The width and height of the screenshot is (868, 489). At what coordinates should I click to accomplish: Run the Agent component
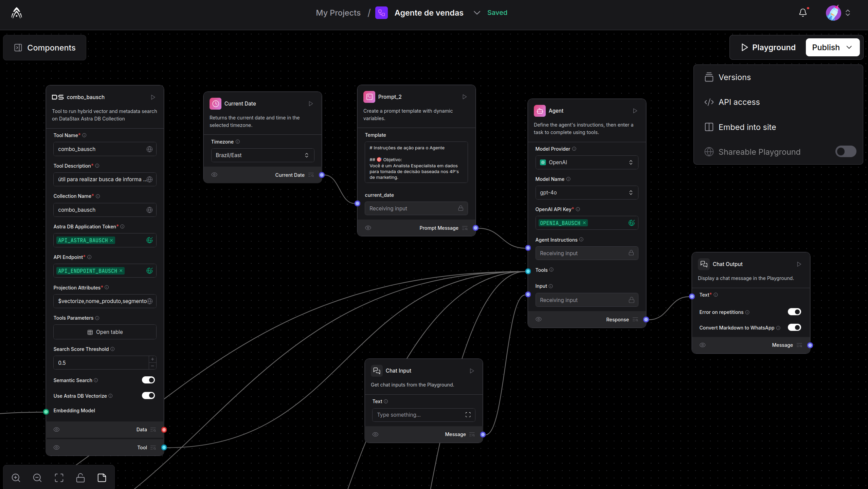[634, 111]
